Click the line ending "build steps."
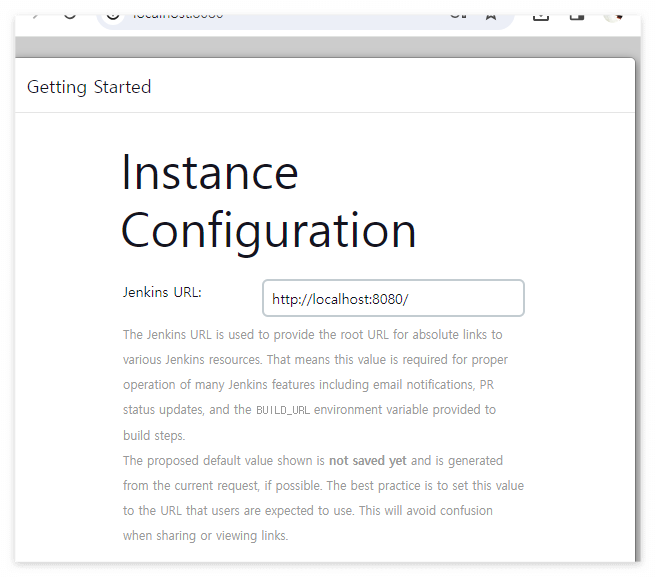The width and height of the screenshot is (656, 577). tap(154, 436)
